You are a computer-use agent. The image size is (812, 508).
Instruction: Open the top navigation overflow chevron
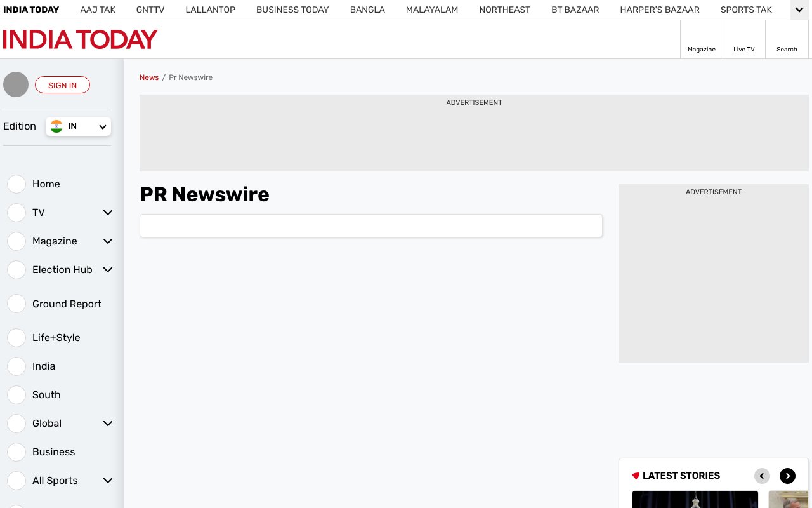click(798, 10)
